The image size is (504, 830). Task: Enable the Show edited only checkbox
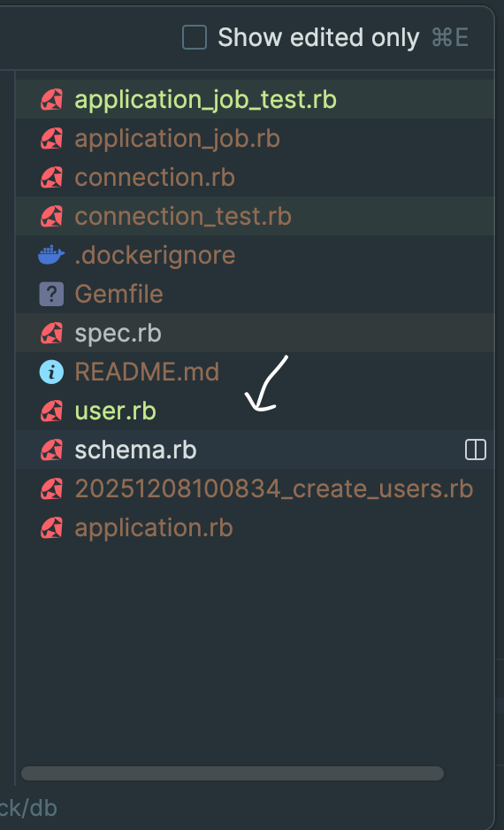pyautogui.click(x=195, y=37)
